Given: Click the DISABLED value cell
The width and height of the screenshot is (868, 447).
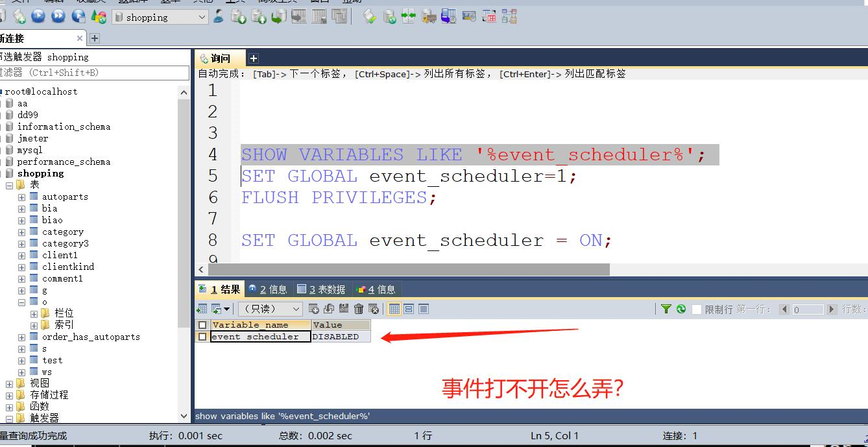Looking at the screenshot, I should pyautogui.click(x=341, y=337).
